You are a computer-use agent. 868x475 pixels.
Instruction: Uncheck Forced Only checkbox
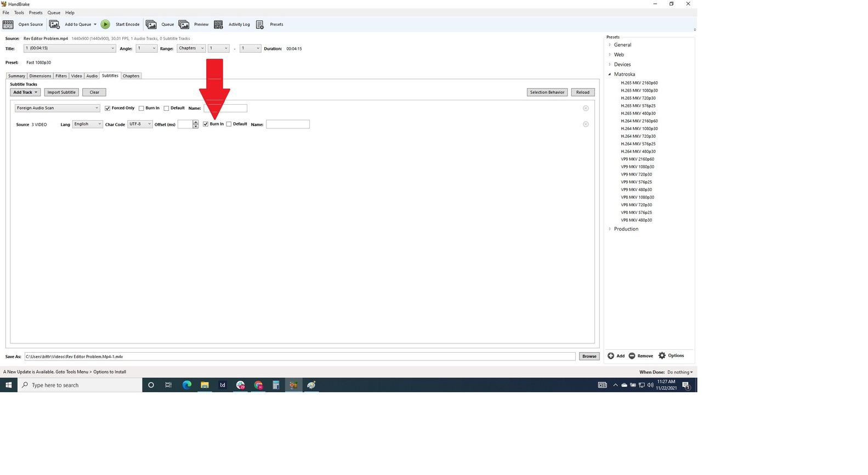107,108
